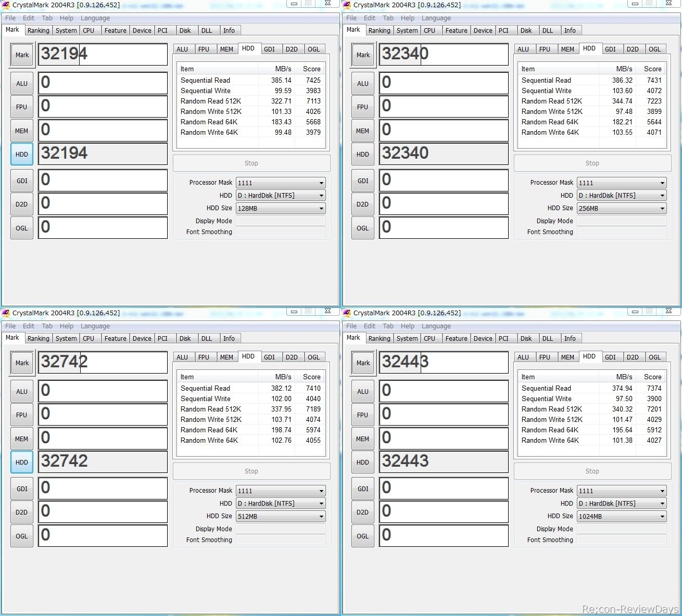
Task: Run the GDI benchmark button in the 128MB window
Action: click(x=22, y=181)
